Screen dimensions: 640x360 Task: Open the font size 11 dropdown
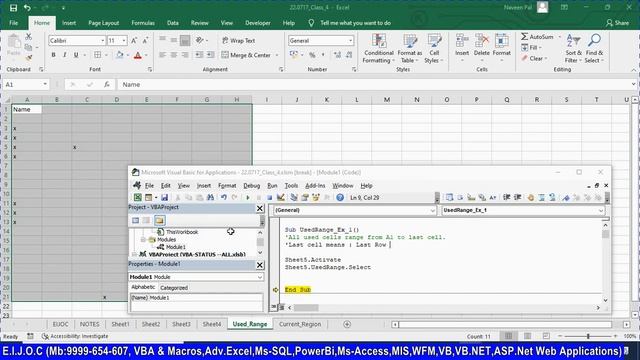pos(124,40)
